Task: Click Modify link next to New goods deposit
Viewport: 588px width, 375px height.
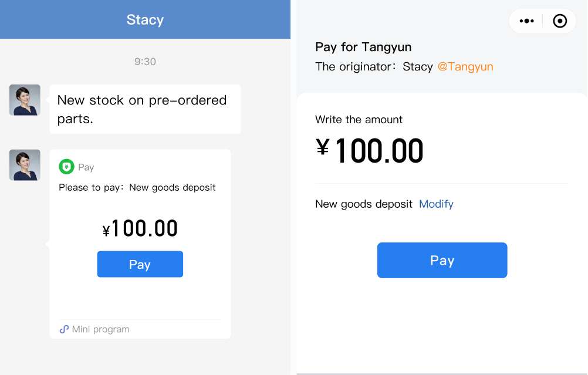Action: point(436,204)
